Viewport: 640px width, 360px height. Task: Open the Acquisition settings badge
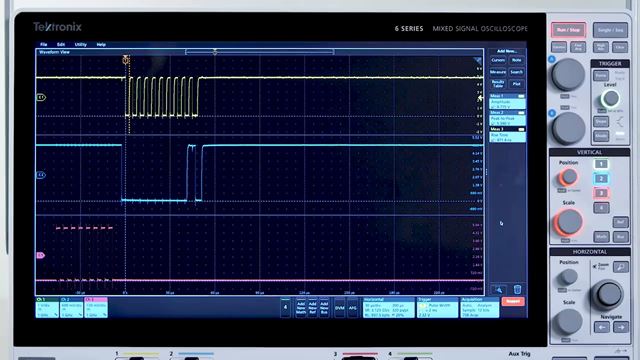[480, 307]
